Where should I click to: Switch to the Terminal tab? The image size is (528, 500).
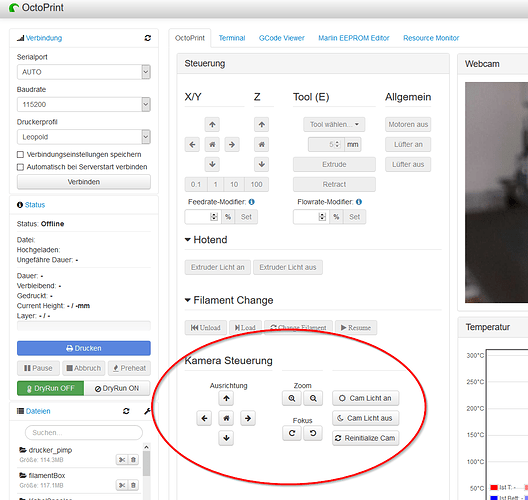tap(232, 38)
